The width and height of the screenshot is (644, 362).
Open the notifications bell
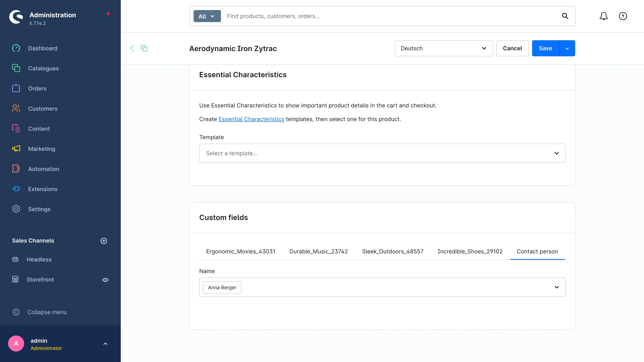[604, 16]
